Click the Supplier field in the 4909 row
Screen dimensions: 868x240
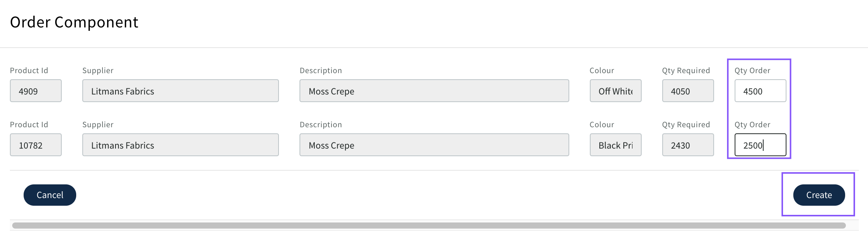click(180, 91)
